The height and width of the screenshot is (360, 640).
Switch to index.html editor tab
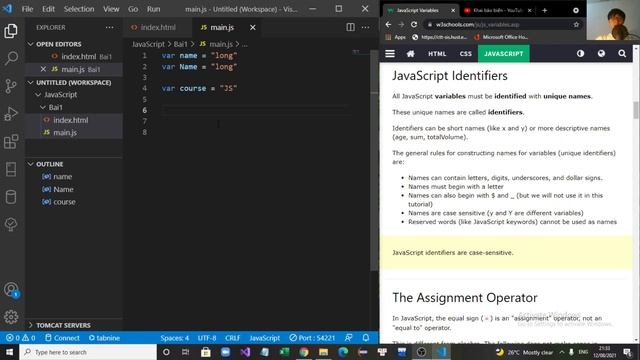click(157, 27)
